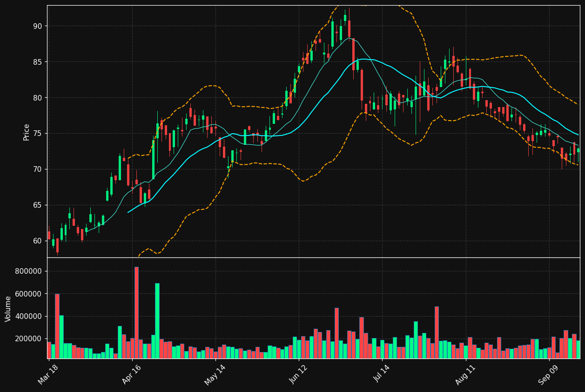Click the tallest green volume bar near 700000
585x392 pixels.
point(157,321)
